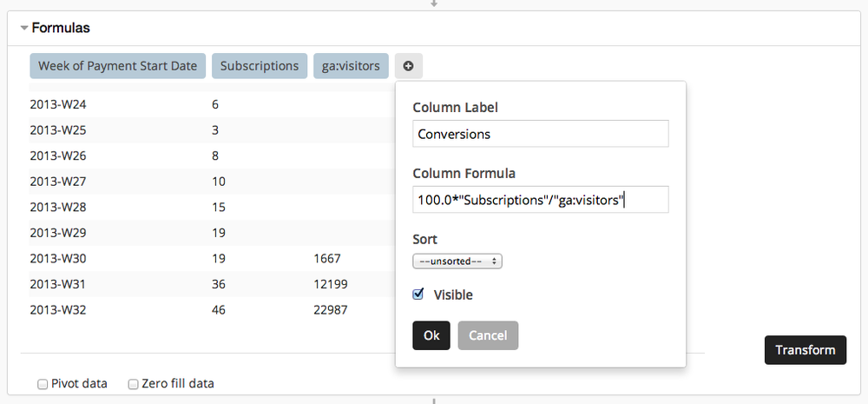Screen dimensions: 868x404
Task: Toggle the Visible checkbox
Action: click(418, 295)
